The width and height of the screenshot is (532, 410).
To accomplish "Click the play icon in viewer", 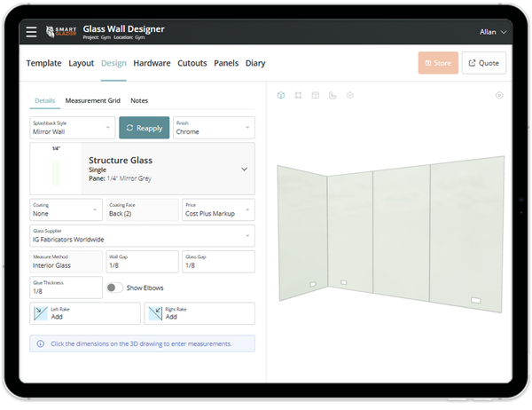I will pos(499,96).
